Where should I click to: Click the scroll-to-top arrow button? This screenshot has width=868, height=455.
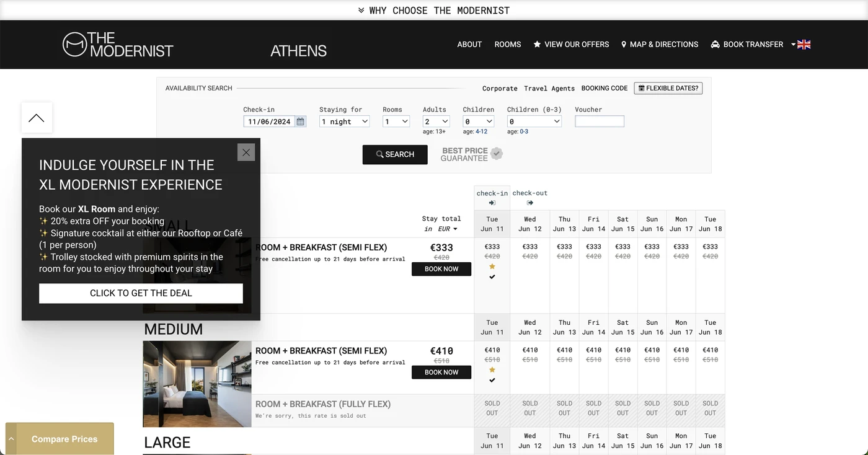pos(37,118)
